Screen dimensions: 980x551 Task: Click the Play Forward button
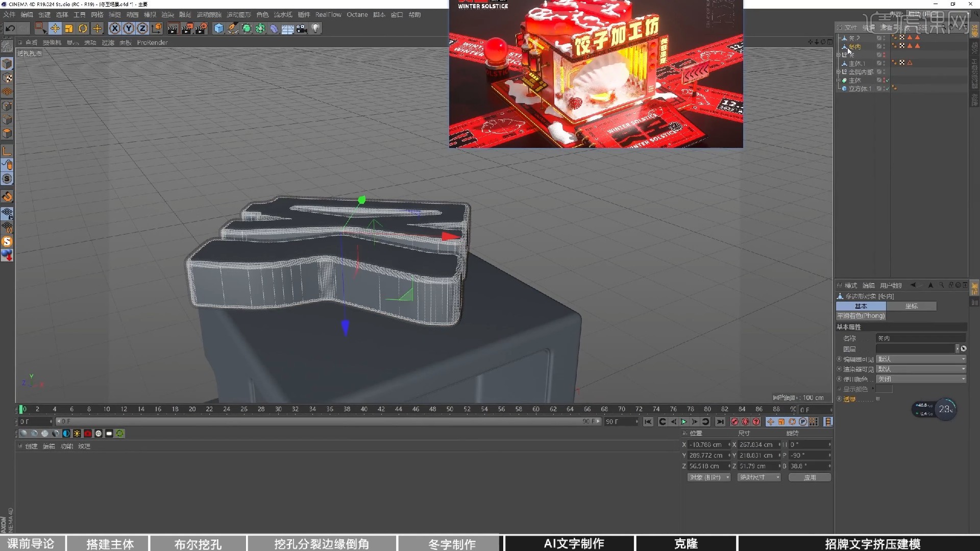tap(684, 422)
